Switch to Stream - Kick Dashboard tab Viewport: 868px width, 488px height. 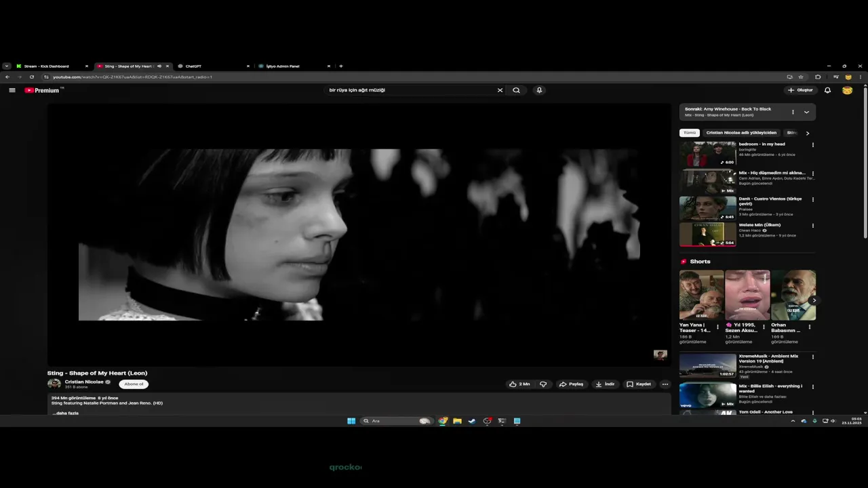tap(52, 66)
